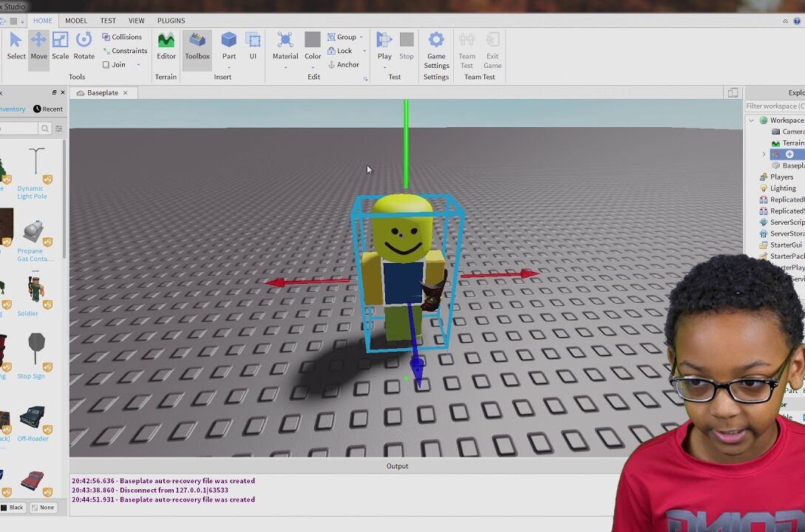Click the toolbox vertical scrollbar
805x532 pixels.
tap(64, 200)
